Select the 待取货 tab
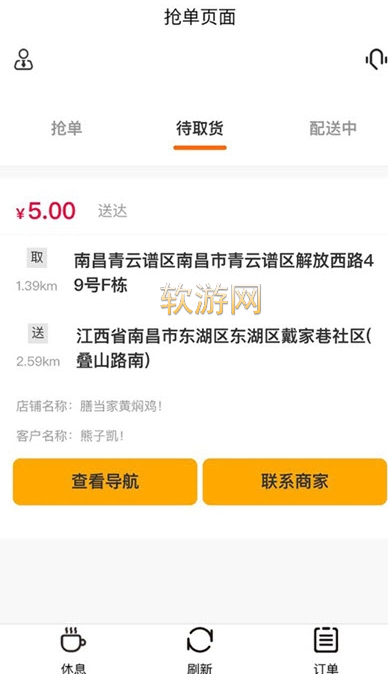Image resolution: width=388 pixels, height=674 pixels. point(200,128)
